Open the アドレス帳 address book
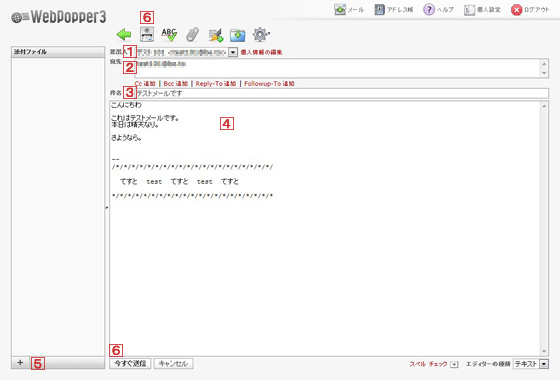560x380 pixels. [394, 10]
